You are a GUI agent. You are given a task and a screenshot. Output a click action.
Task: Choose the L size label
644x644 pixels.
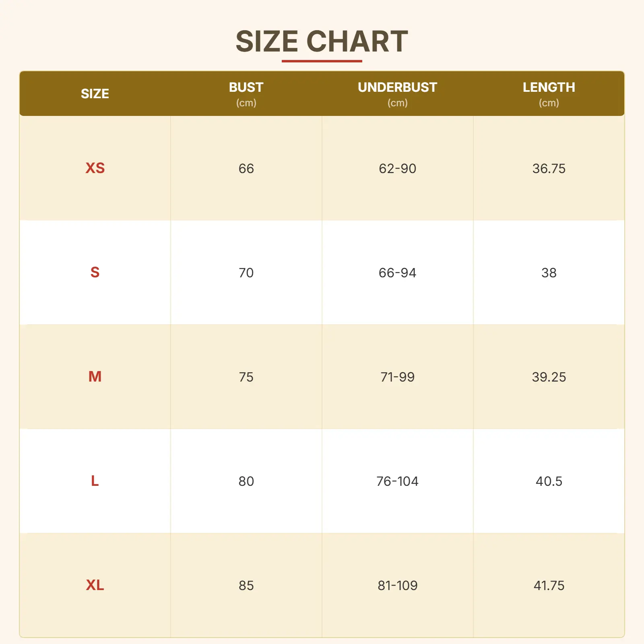tap(95, 481)
